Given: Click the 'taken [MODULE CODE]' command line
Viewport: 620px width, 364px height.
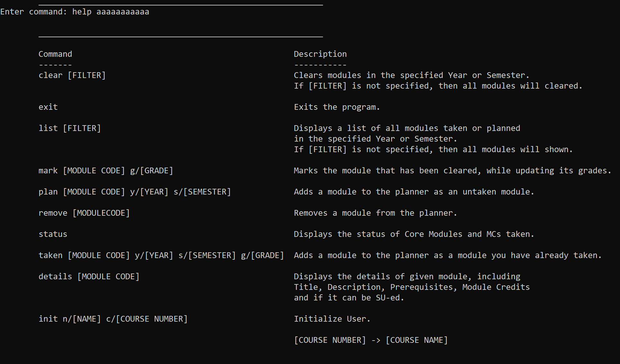Looking at the screenshot, I should [161, 255].
